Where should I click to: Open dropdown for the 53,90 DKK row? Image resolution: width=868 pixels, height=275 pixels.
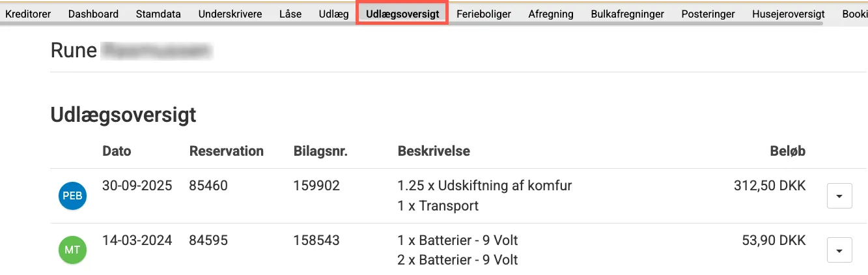839,250
